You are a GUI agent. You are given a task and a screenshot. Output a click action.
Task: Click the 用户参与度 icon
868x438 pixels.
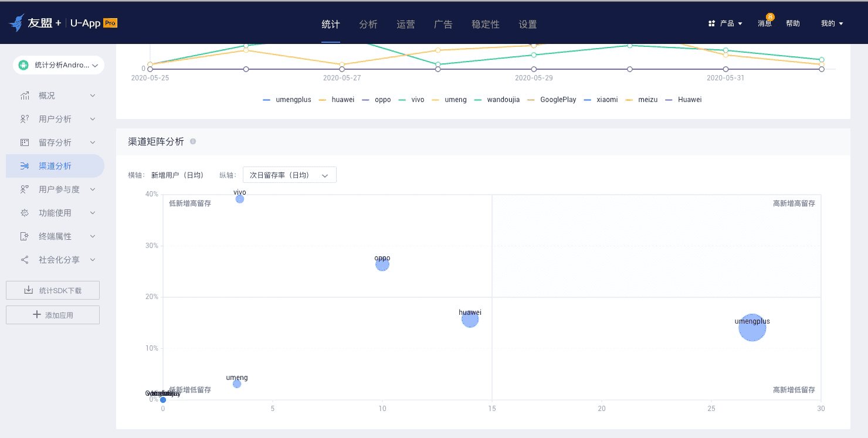coord(25,189)
